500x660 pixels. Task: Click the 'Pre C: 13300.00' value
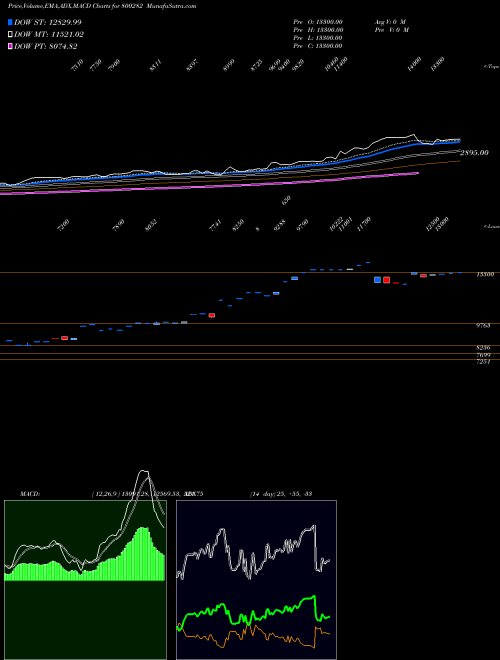(318, 46)
